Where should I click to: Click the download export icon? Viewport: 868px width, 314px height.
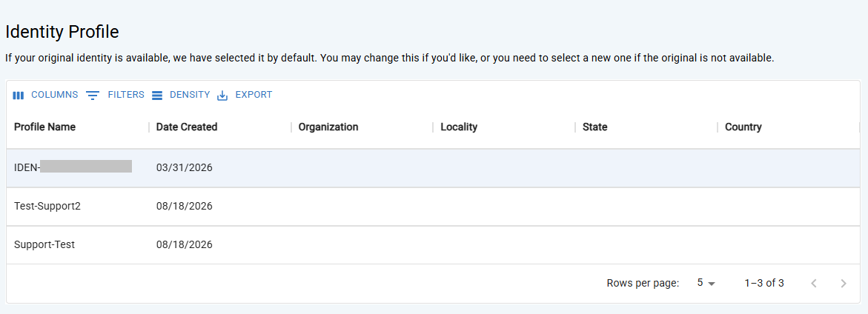point(222,95)
